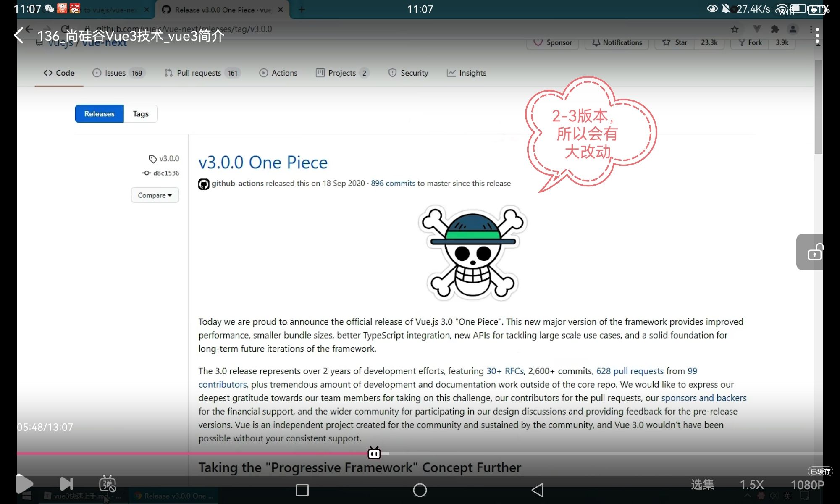
Task: Open the 896 commits link
Action: coord(393,184)
